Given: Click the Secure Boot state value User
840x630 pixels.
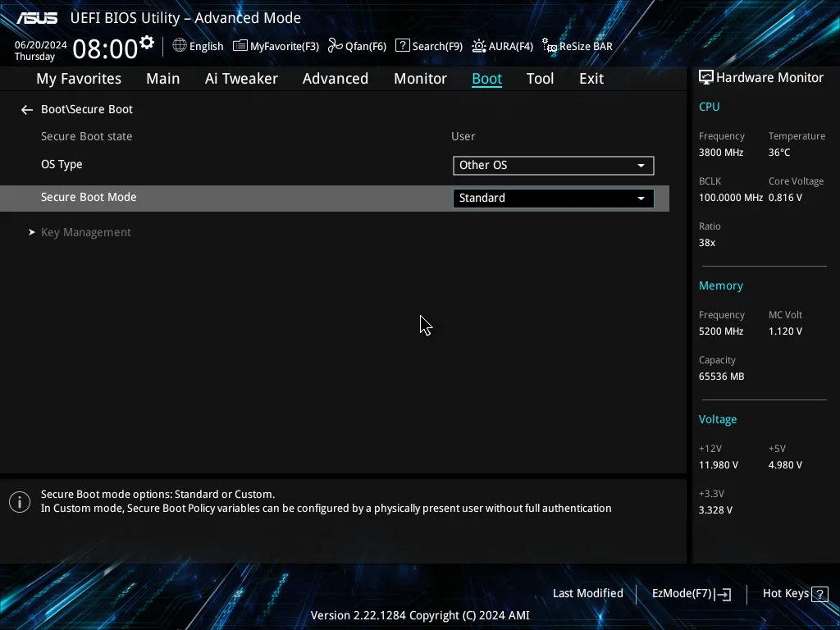Looking at the screenshot, I should click(463, 137).
